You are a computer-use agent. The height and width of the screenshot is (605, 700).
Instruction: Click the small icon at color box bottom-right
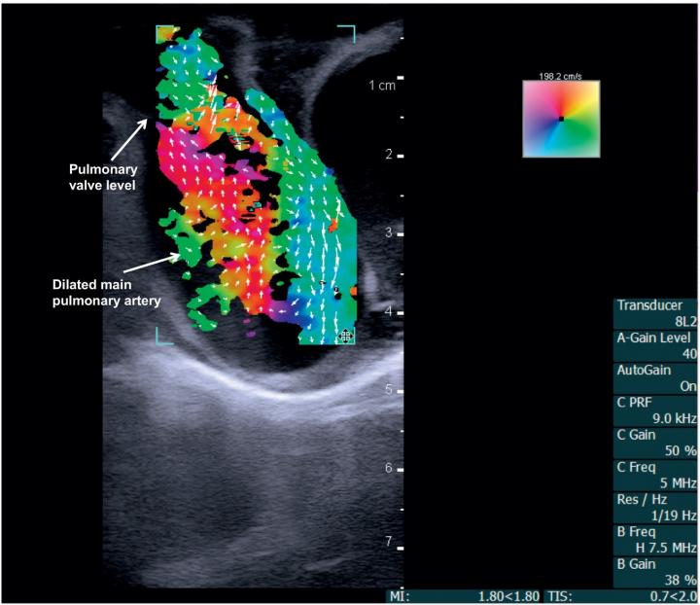[345, 337]
